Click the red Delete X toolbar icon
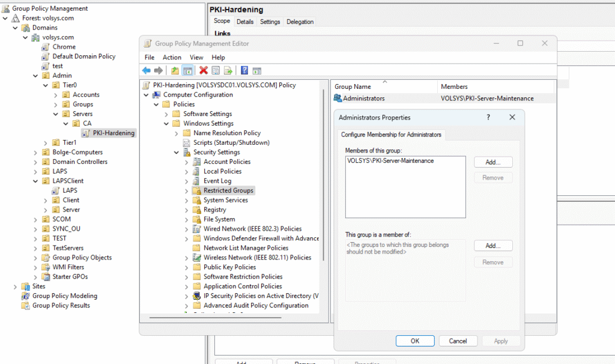Image resolution: width=615 pixels, height=364 pixels. [204, 70]
